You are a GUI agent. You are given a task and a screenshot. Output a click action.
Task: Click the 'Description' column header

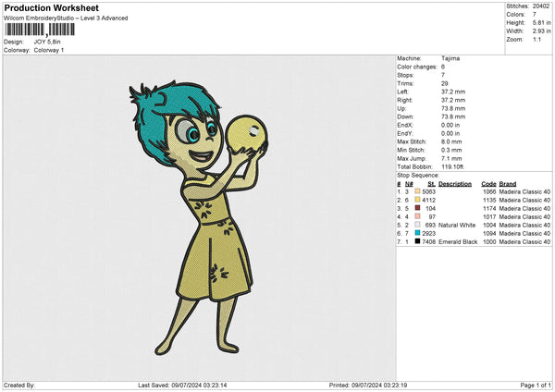pyautogui.click(x=455, y=184)
